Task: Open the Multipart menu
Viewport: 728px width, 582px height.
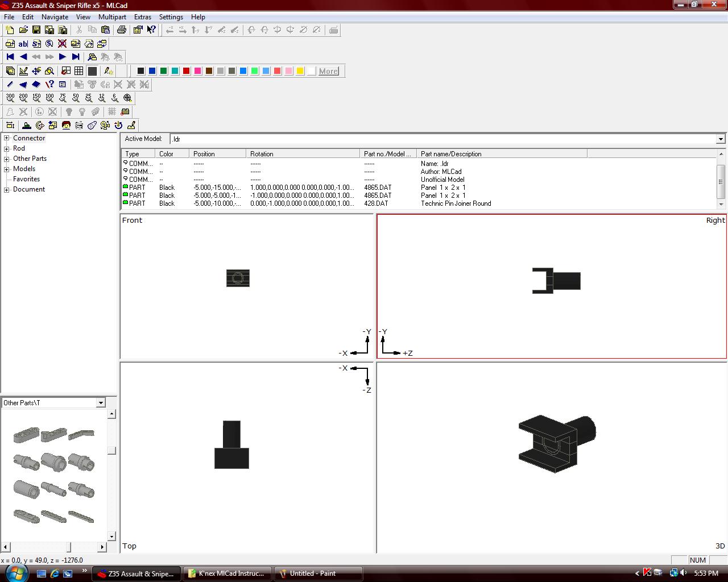Action: (112, 17)
